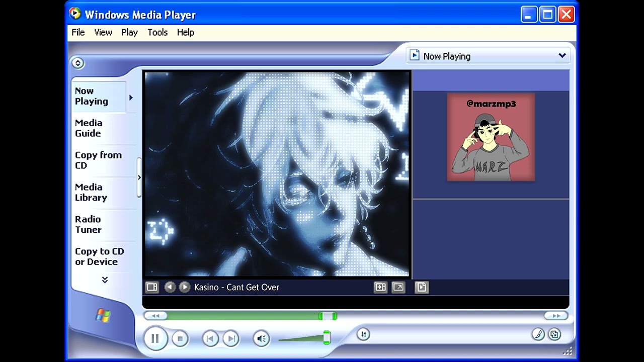Toggle the menu bar auto-hide button
The image size is (644, 362).
pyautogui.click(x=77, y=63)
